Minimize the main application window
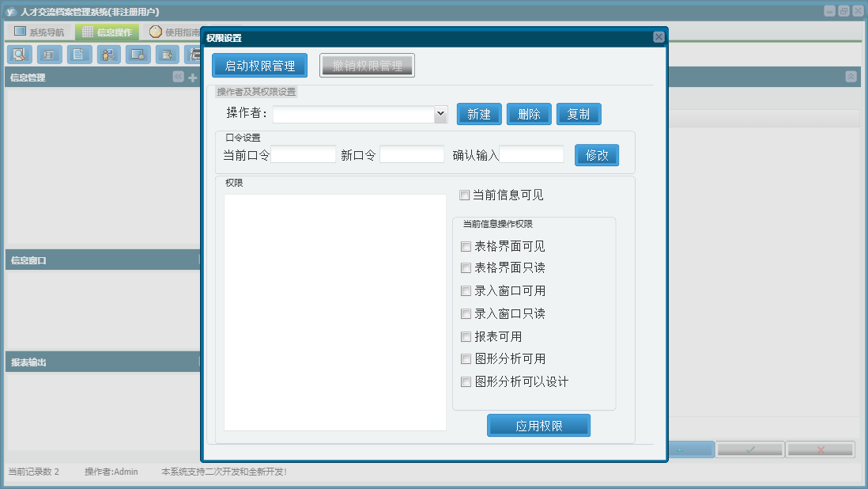 click(829, 11)
